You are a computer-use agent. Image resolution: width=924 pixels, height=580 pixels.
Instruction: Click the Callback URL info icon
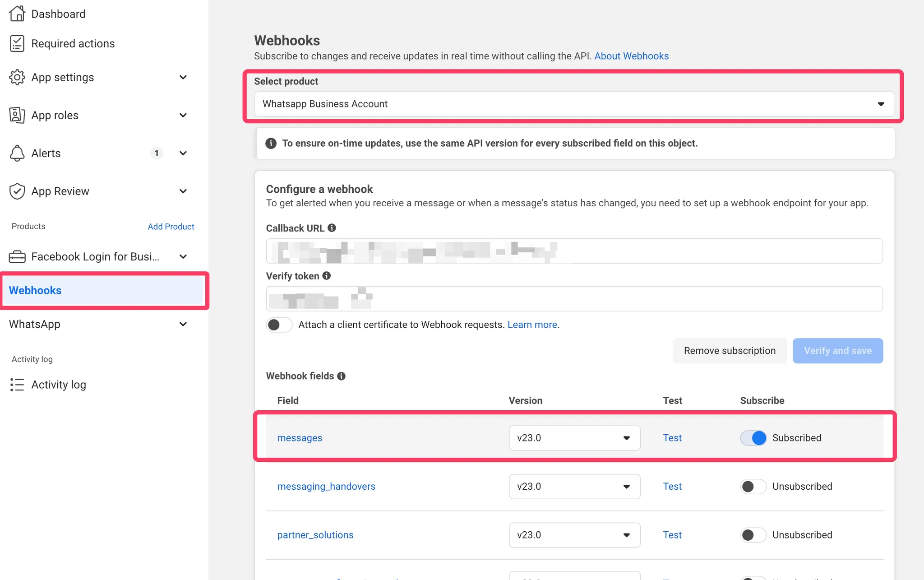pos(332,228)
